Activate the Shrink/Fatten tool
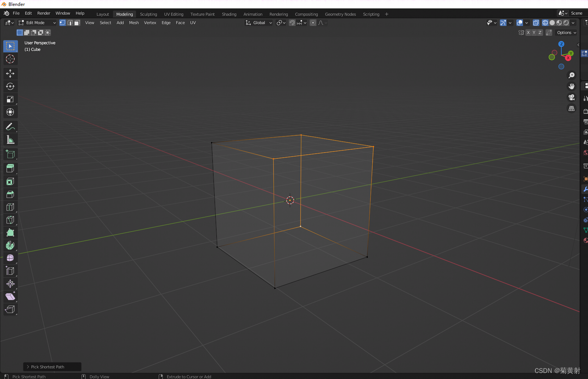 pos(10,284)
